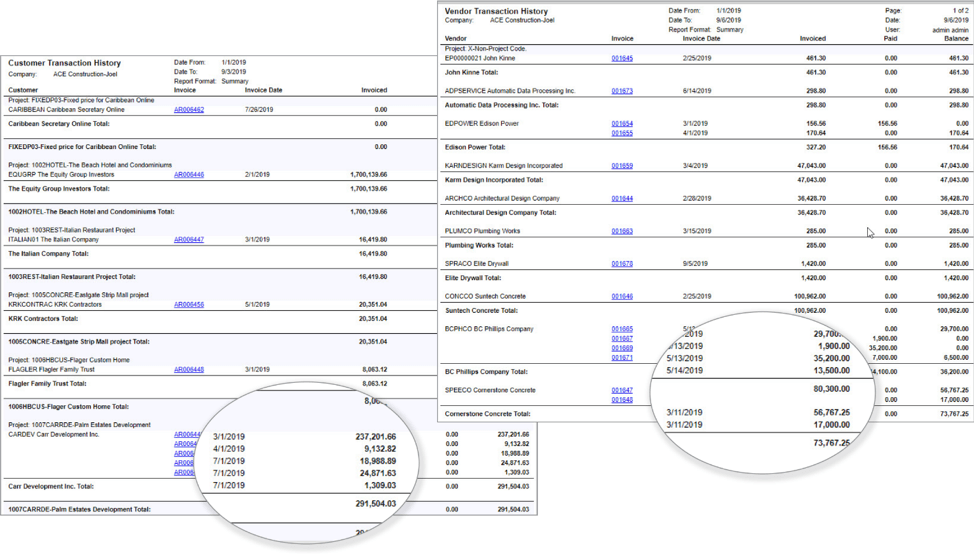Click 'Invoiced' column header in Vendor report
974x554 pixels.
click(x=812, y=39)
